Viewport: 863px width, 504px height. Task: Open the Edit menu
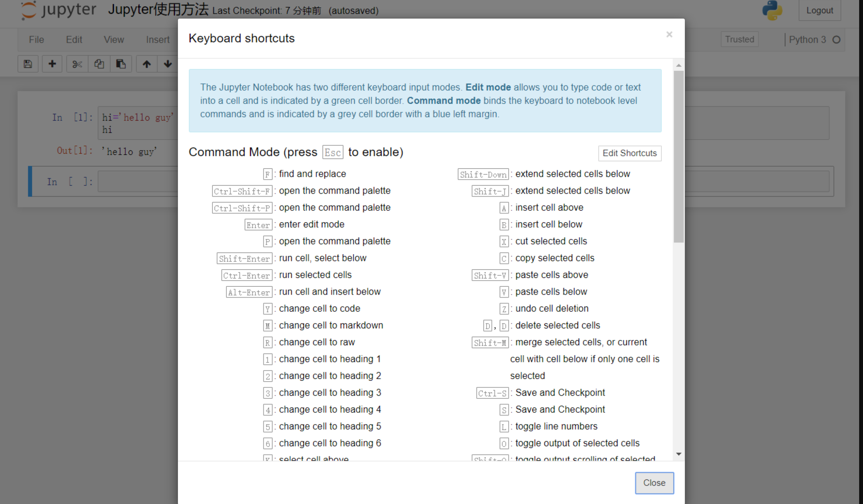(x=74, y=40)
